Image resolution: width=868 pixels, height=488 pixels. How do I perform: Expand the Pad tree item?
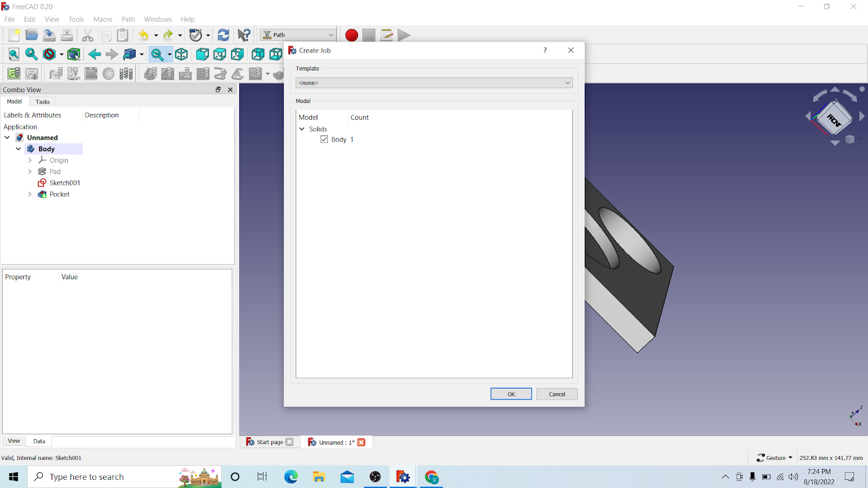pos(30,171)
